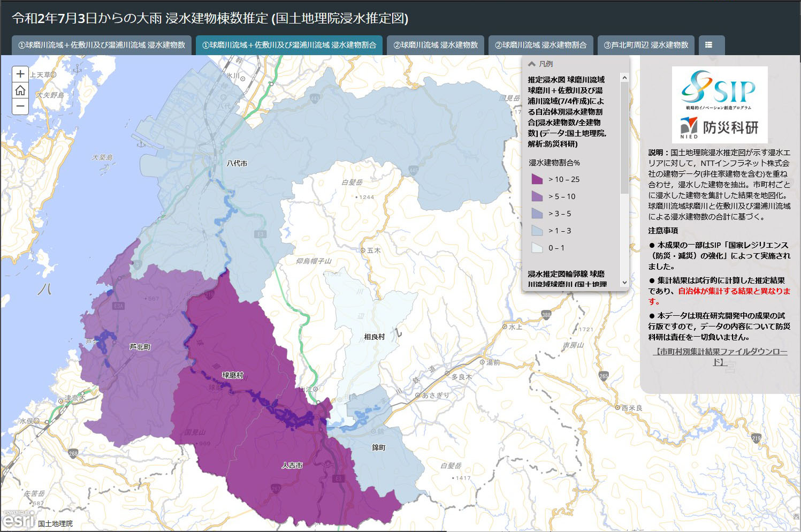Open the ②球磨川流域 浸水建物数 tab

(436, 45)
